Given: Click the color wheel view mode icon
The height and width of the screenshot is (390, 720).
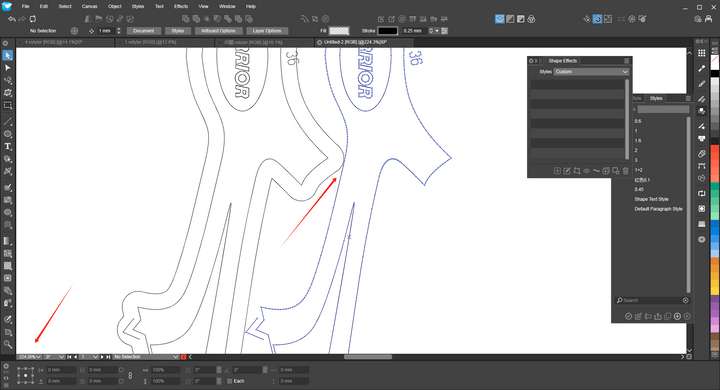Looking at the screenshot, I should [531, 19].
